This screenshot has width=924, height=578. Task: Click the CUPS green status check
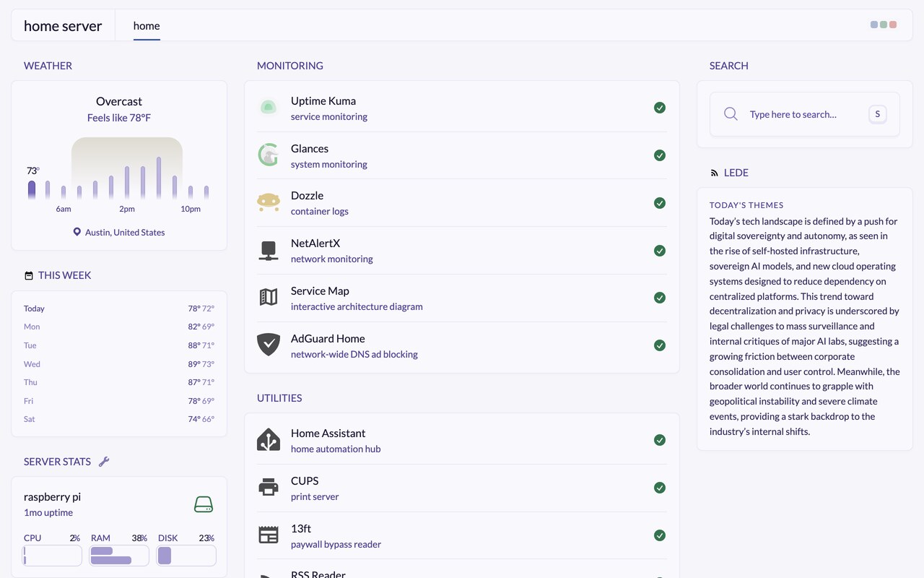tap(660, 488)
